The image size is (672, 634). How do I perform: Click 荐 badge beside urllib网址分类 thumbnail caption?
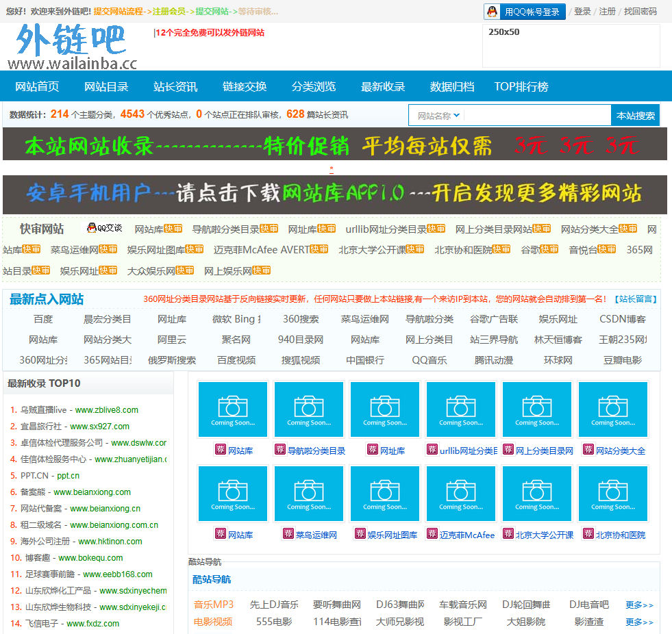coord(432,449)
